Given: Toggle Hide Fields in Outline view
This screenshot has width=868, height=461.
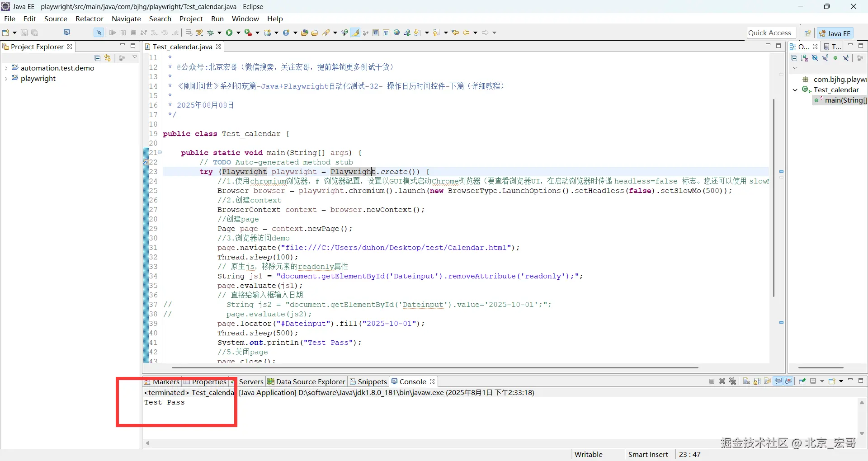Looking at the screenshot, I should click(815, 58).
